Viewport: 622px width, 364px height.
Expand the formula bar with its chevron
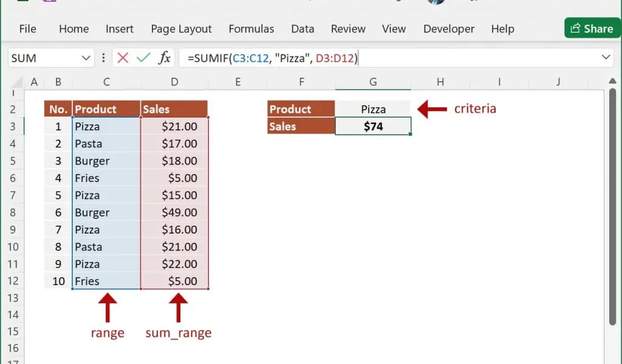tap(606, 58)
